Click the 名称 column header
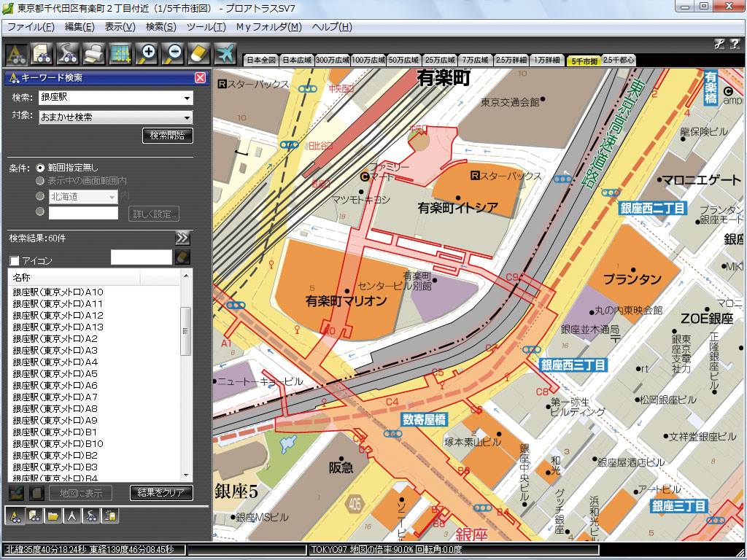The image size is (747, 560). [x=74, y=277]
